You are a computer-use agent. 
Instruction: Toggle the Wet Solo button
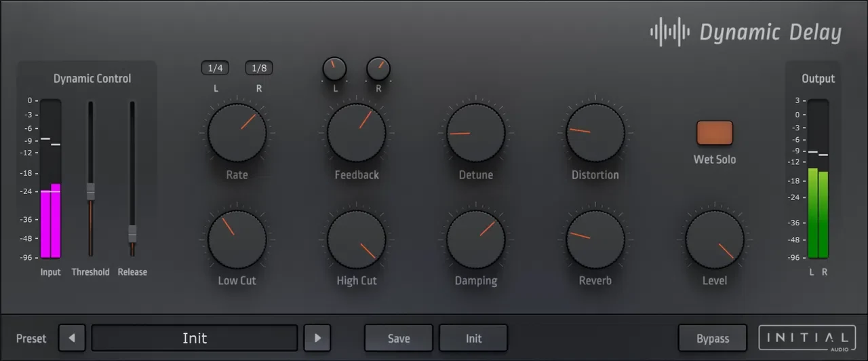(x=715, y=133)
